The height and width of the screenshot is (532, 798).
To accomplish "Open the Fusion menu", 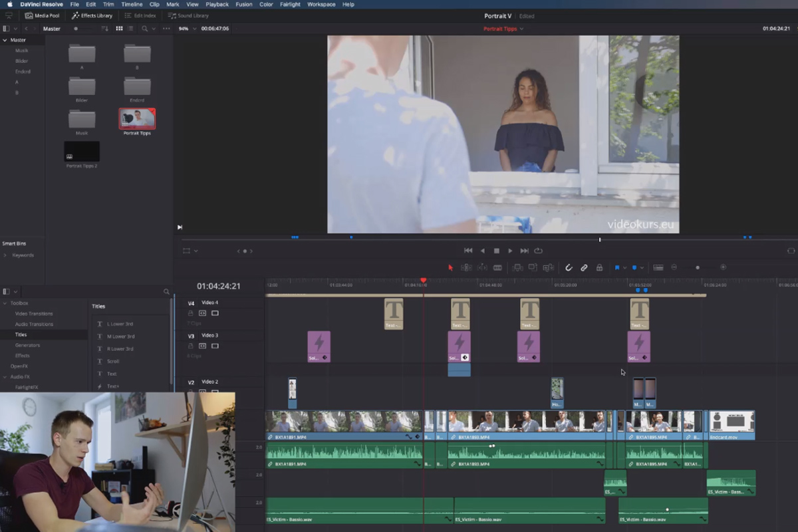I will pos(244,4).
